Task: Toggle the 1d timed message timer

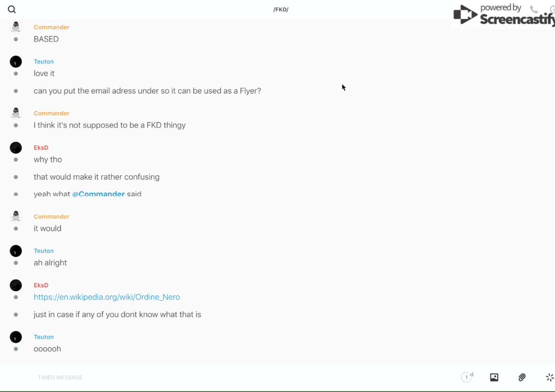Action: tap(467, 377)
